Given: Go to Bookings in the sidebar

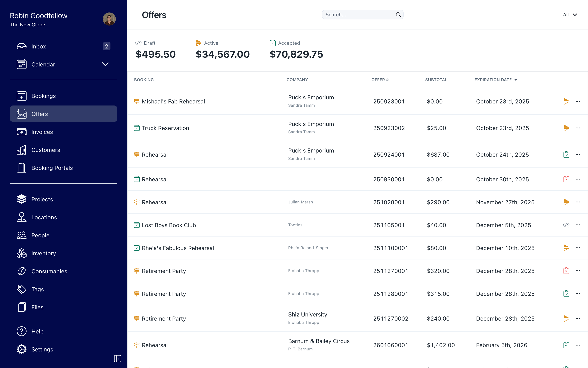Looking at the screenshot, I should (63, 96).
